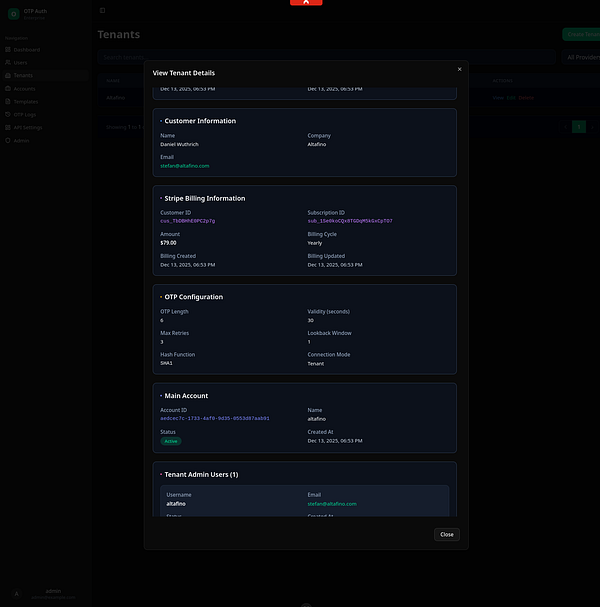This screenshot has height=607, width=600.
Task: Click the Stripe Customer ID cus_ value
Action: 188,221
